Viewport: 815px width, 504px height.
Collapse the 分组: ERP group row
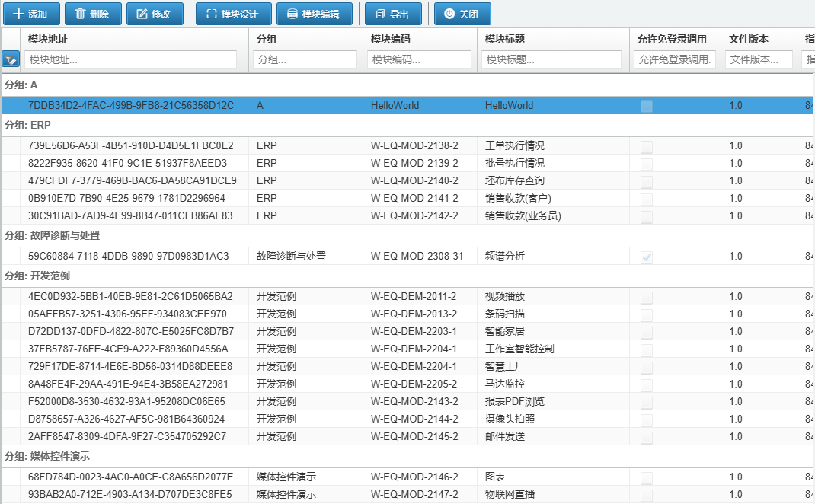point(407,125)
